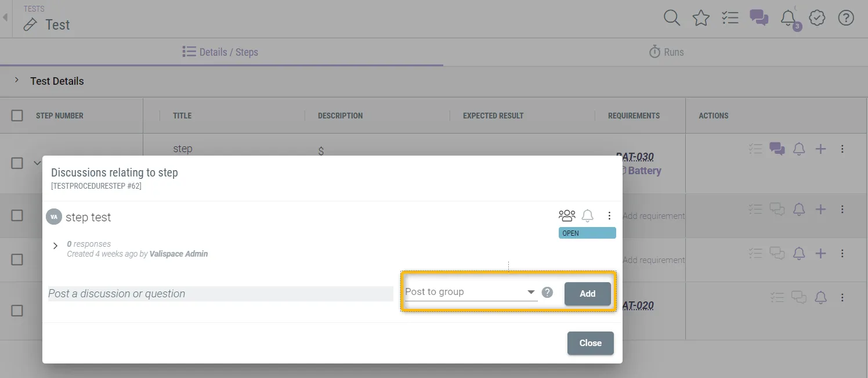Click the discussions chat icon in header
Viewport: 868px width, 378px height.
759,18
